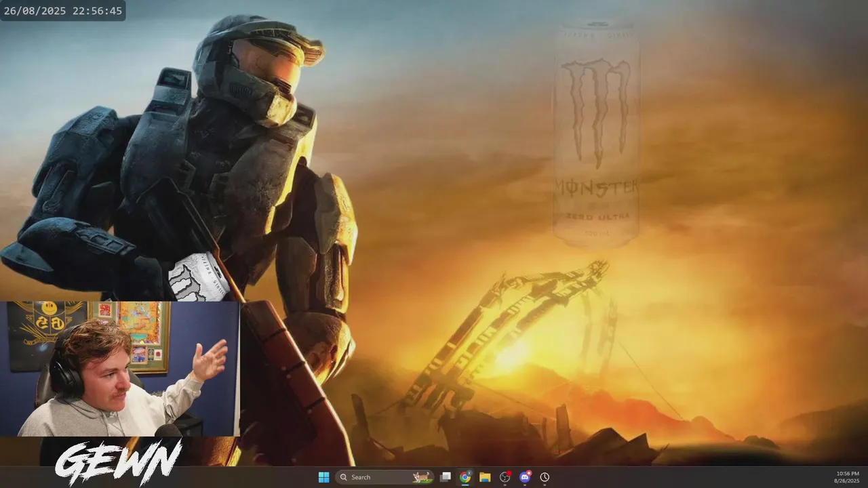
Task: Open the taskbar date and time flyout
Action: (x=848, y=477)
